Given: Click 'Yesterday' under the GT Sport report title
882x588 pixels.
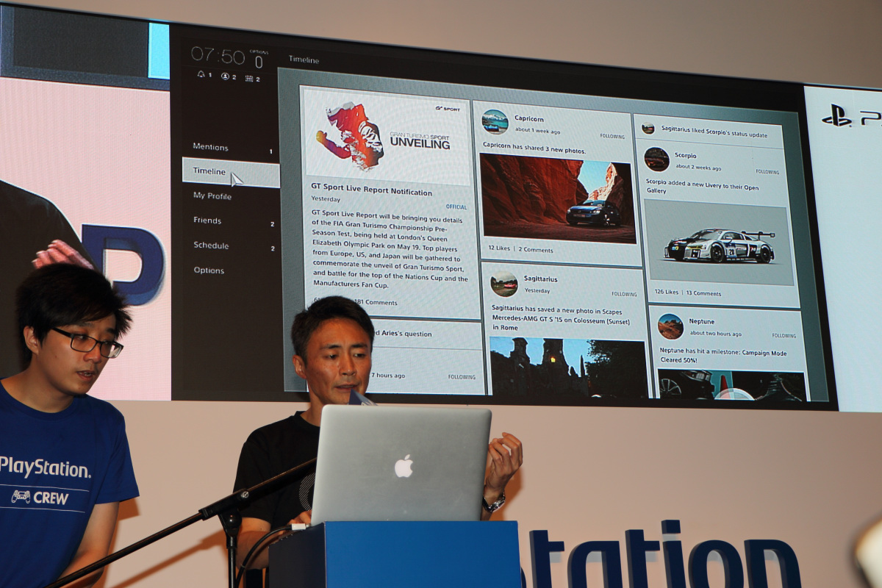Looking at the screenshot, I should click(x=326, y=199).
